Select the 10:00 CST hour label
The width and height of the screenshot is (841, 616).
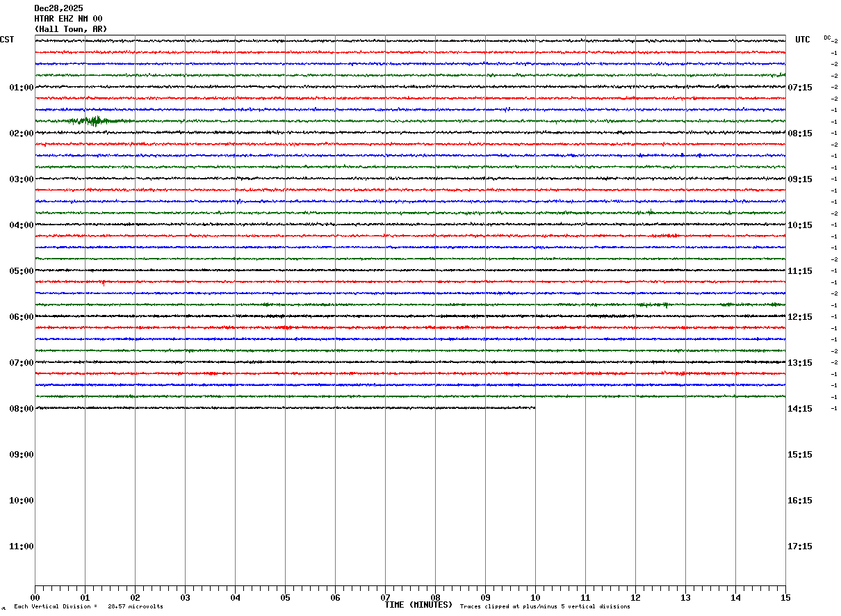(22, 501)
